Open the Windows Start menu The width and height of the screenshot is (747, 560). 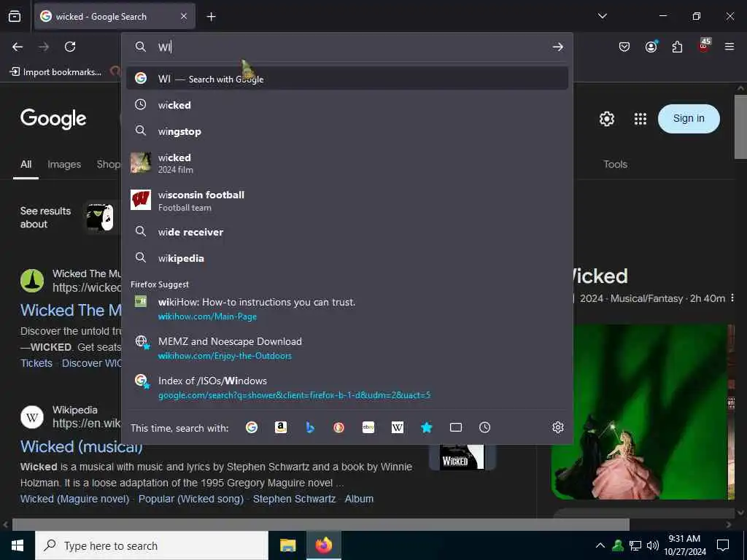tap(18, 545)
